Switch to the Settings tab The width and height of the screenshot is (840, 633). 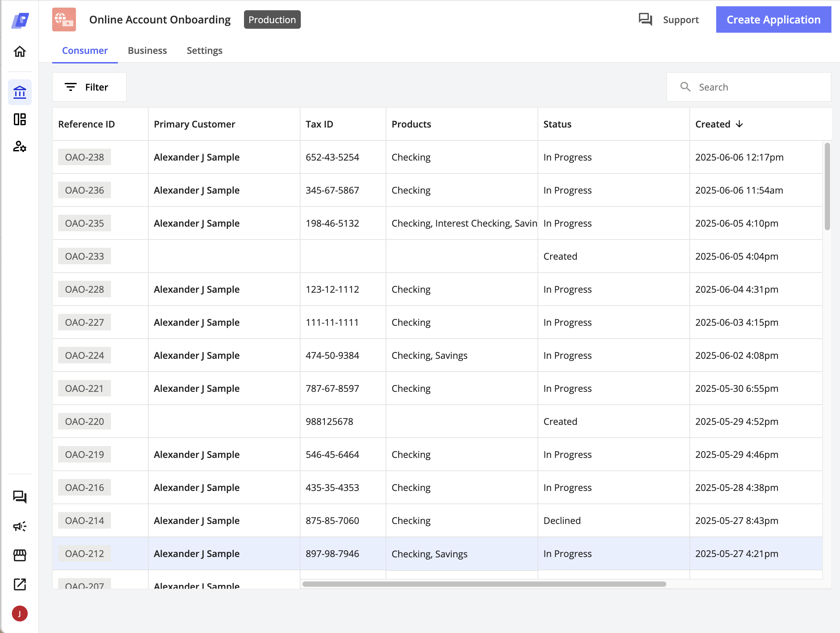coord(204,51)
